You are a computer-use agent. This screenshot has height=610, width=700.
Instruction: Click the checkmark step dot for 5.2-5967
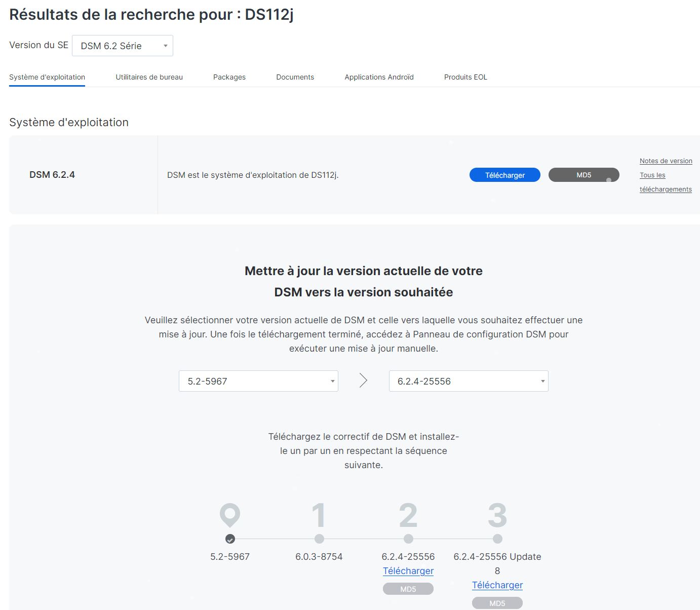pos(230,539)
